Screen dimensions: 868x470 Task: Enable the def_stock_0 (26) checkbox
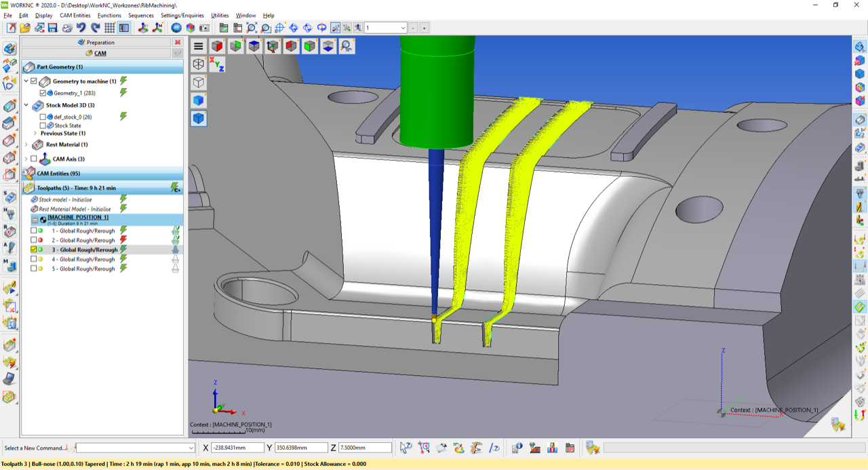43,117
